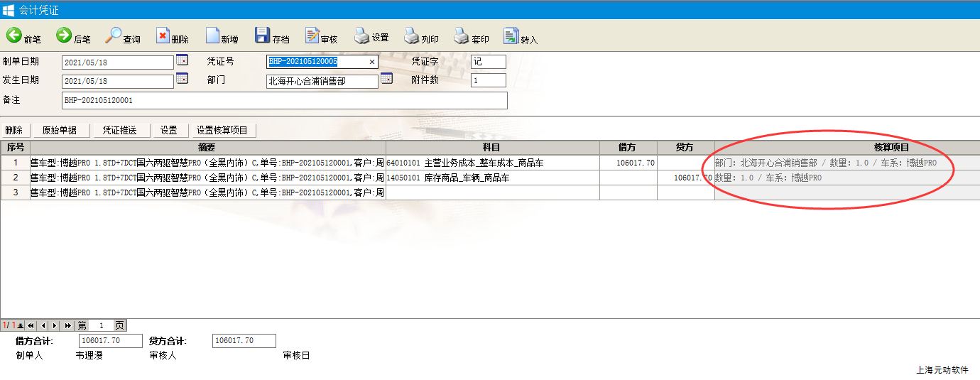Image resolution: width=980 pixels, height=380 pixels.
Task: Open the 查询 search tool
Action: 123,37
